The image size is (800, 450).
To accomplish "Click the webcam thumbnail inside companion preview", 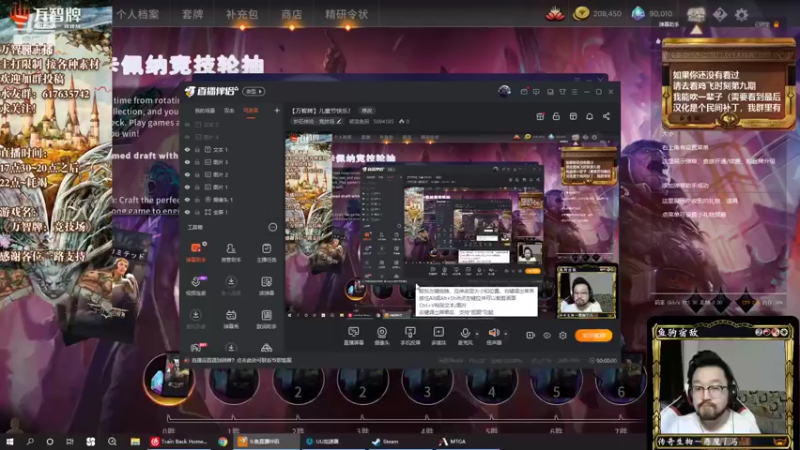I will tap(586, 292).
